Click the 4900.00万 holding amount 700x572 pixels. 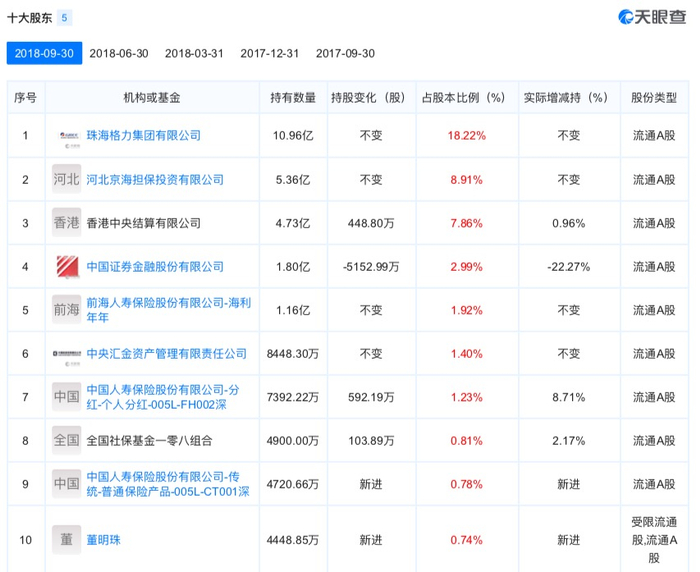tap(293, 441)
